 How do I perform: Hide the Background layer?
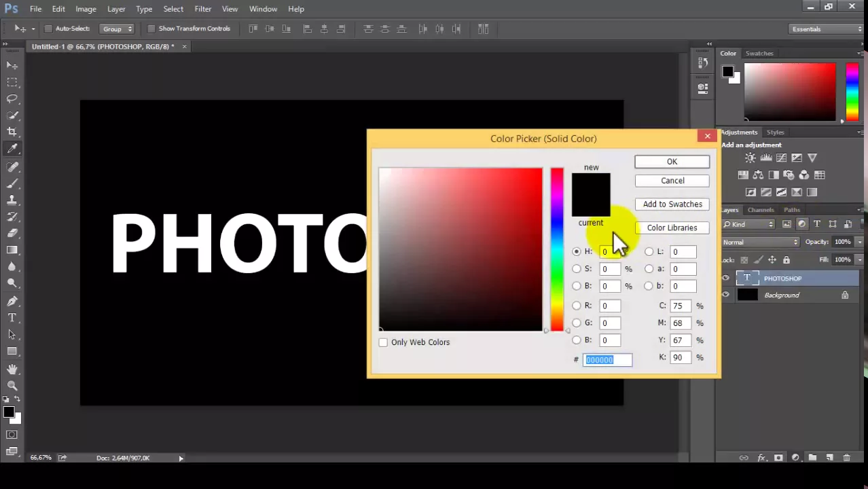[725, 295]
